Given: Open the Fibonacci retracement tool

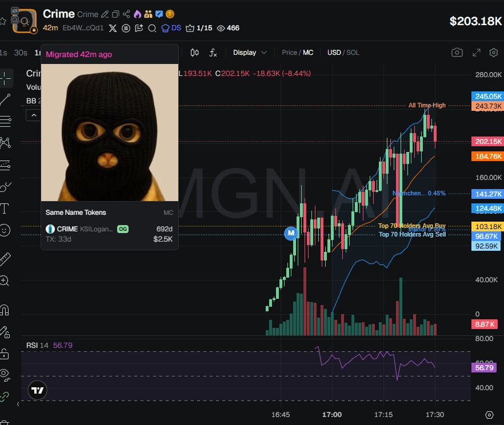Looking at the screenshot, I should click(5, 121).
